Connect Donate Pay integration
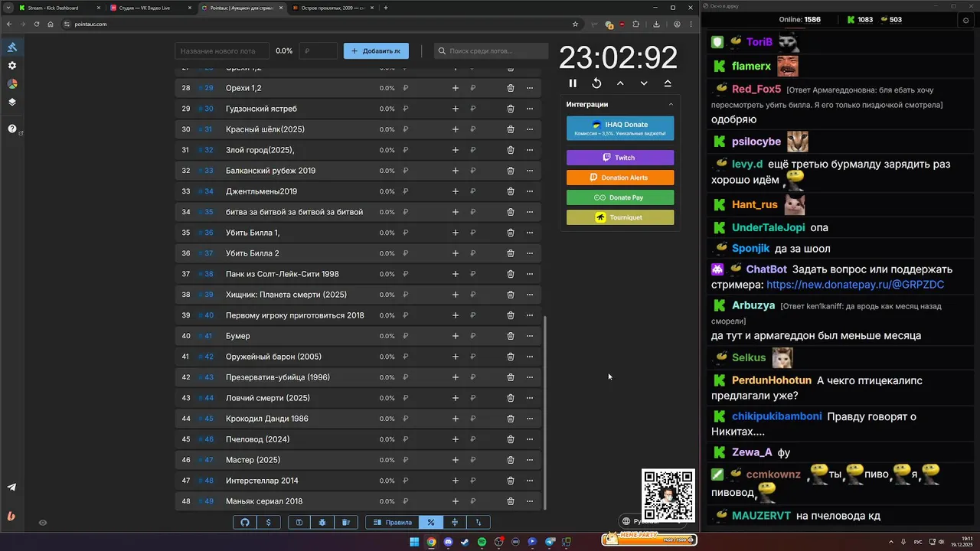The image size is (980, 551). (620, 197)
